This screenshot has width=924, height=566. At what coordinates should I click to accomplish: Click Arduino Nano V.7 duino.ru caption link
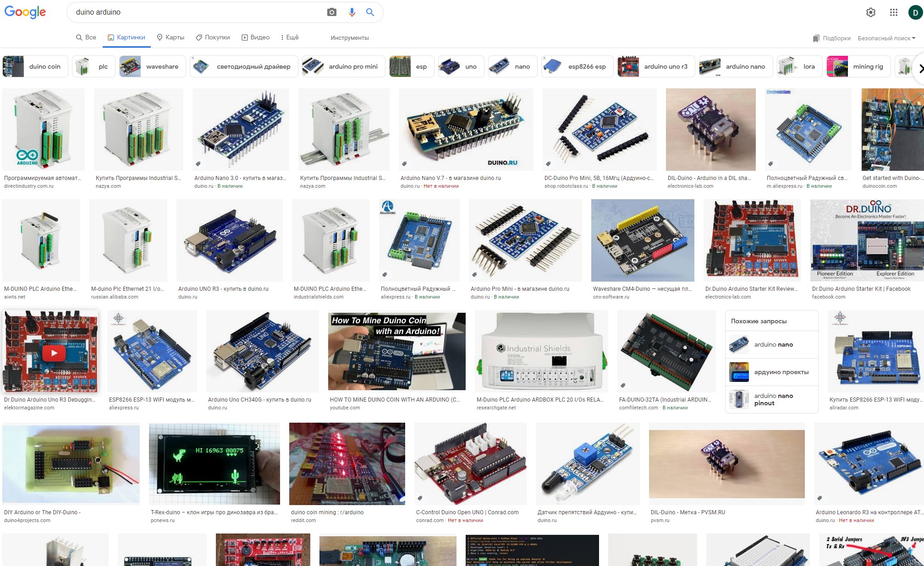451,178
